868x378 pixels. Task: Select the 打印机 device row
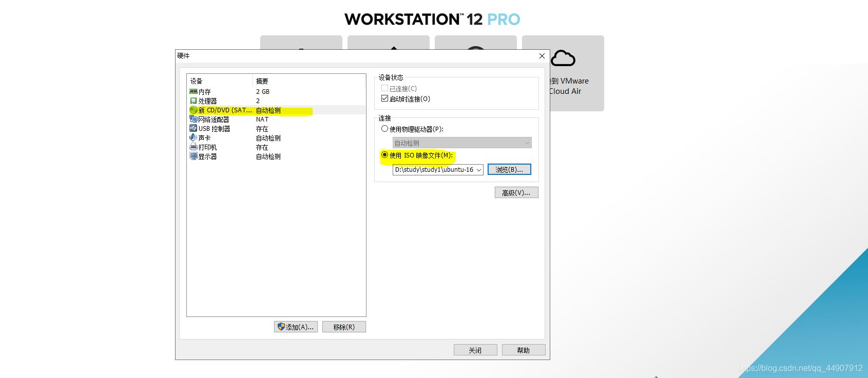tap(277, 147)
